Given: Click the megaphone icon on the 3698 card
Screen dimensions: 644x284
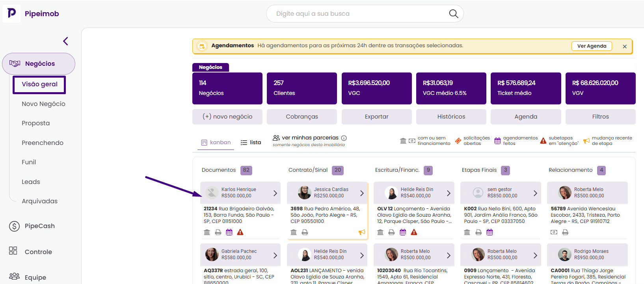Looking at the screenshot, I should point(362,232).
